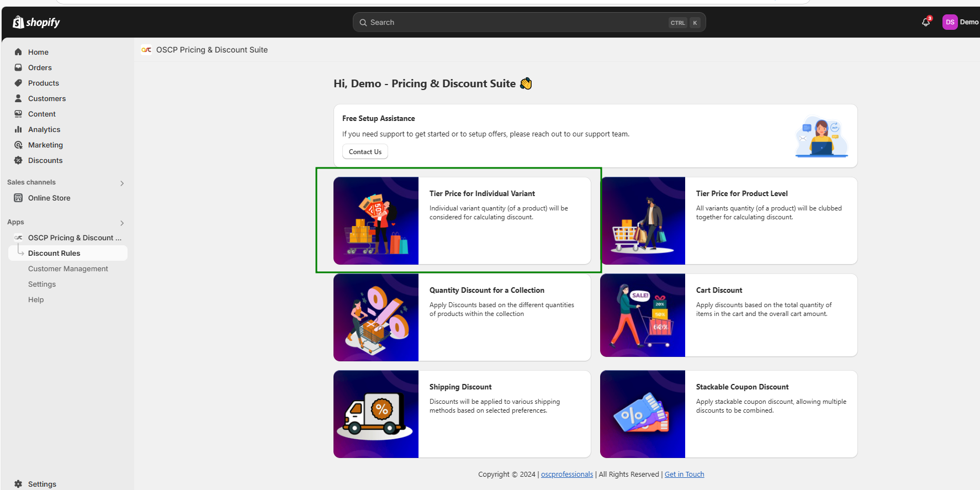The image size is (980, 490).
Task: Click the Home icon in sidebar
Action: click(x=18, y=52)
